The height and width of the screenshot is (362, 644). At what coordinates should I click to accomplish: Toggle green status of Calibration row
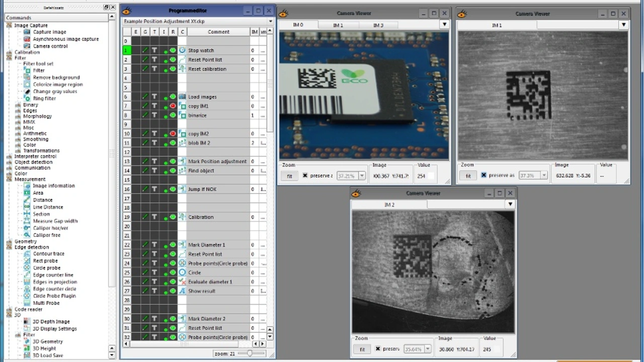[x=173, y=217]
